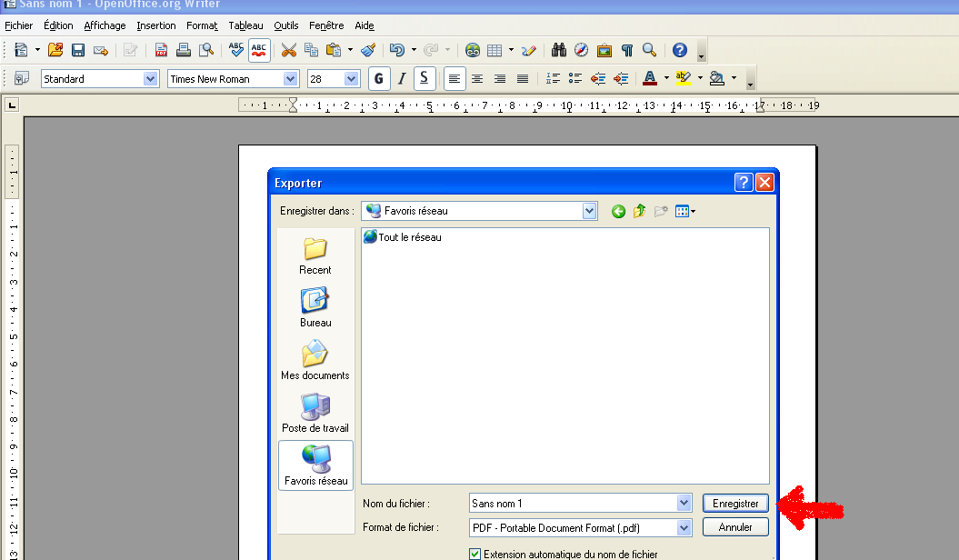
Task: Toggle Nonprinting characters pilcrow icon
Action: tap(627, 50)
